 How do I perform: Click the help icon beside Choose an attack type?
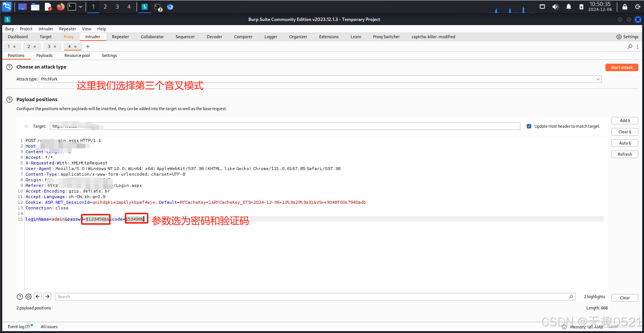pos(9,67)
